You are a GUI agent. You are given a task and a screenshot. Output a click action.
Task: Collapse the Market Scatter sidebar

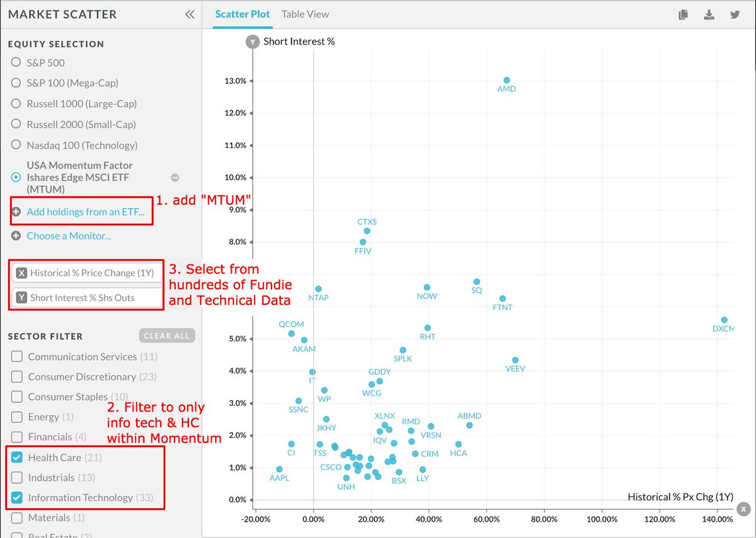[190, 14]
